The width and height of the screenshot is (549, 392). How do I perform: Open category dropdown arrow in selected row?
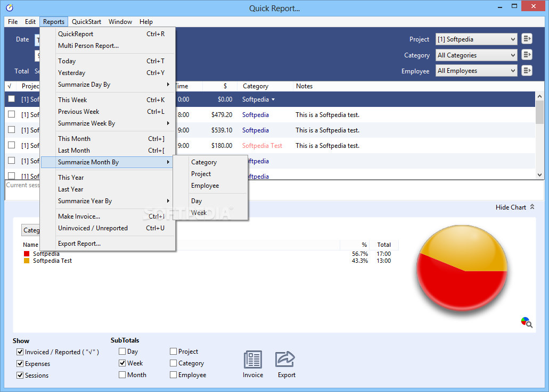[x=273, y=99]
